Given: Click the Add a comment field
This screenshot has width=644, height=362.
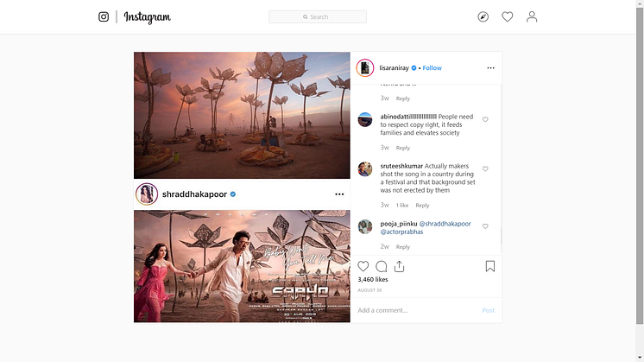Looking at the screenshot, I should (x=414, y=310).
